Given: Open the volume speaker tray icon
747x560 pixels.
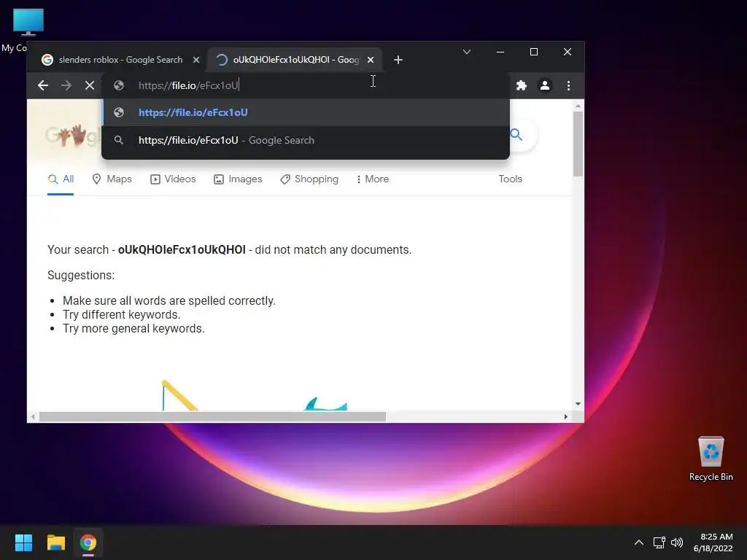Looking at the screenshot, I should 676,542.
